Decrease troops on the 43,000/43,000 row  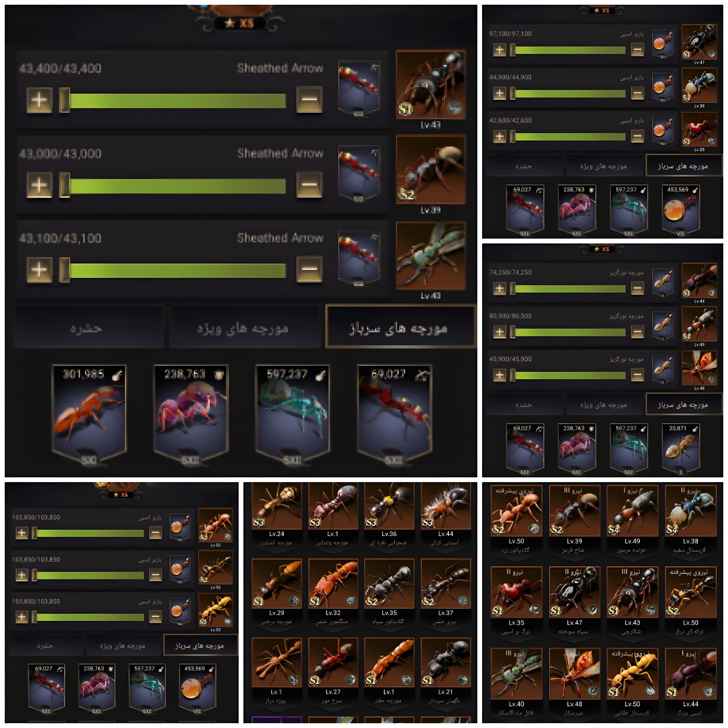coord(309,185)
